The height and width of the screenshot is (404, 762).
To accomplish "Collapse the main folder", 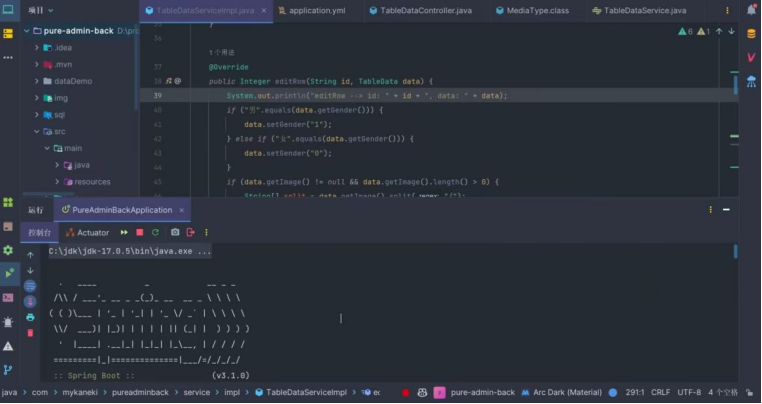I will (x=47, y=148).
